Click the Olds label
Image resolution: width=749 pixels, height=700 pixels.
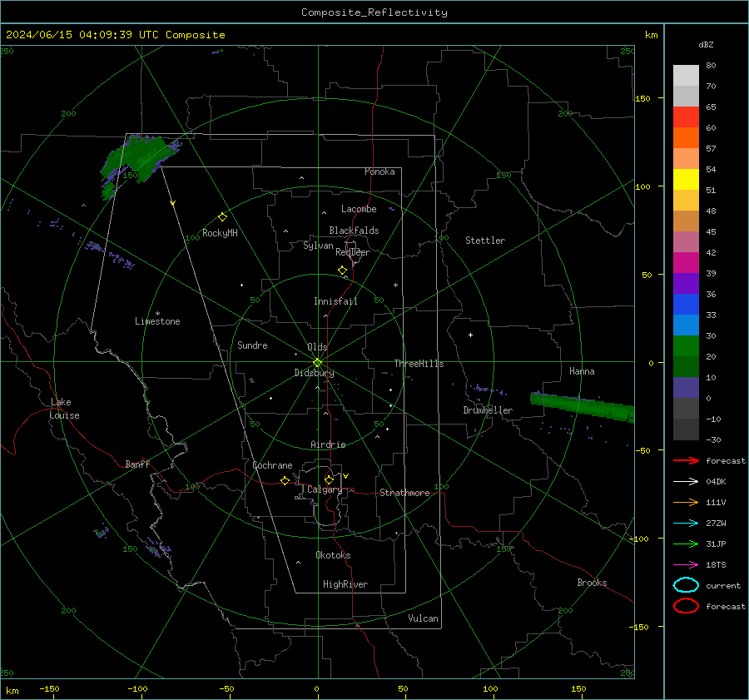[x=317, y=347]
